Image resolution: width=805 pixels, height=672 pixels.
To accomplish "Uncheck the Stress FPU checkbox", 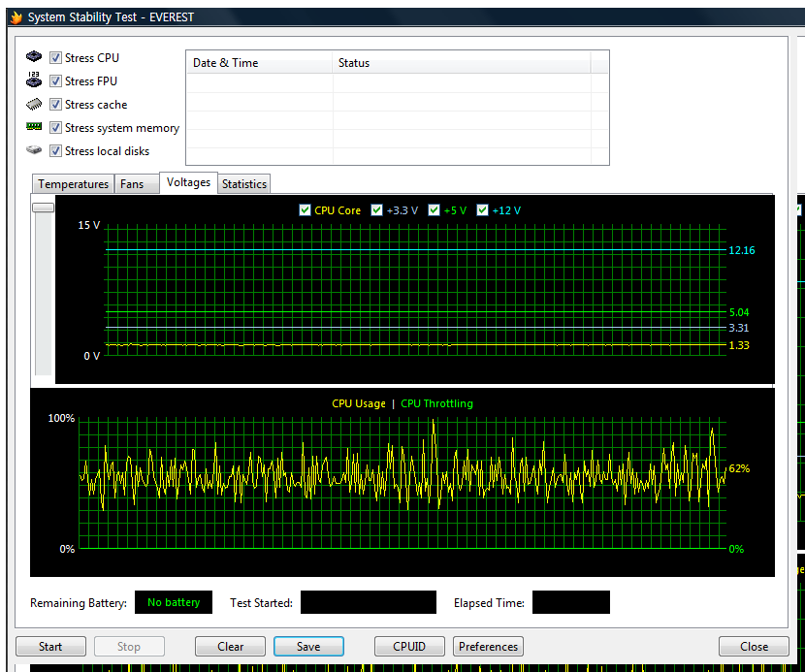I will point(56,81).
